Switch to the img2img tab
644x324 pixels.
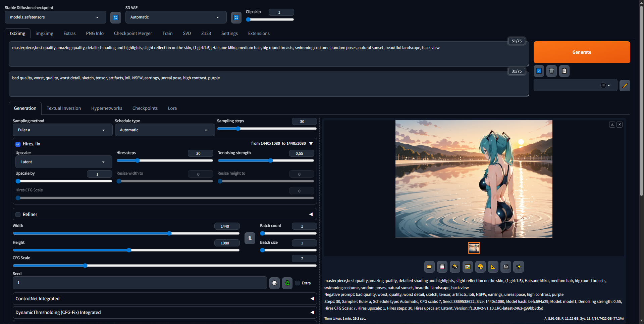[x=44, y=33]
